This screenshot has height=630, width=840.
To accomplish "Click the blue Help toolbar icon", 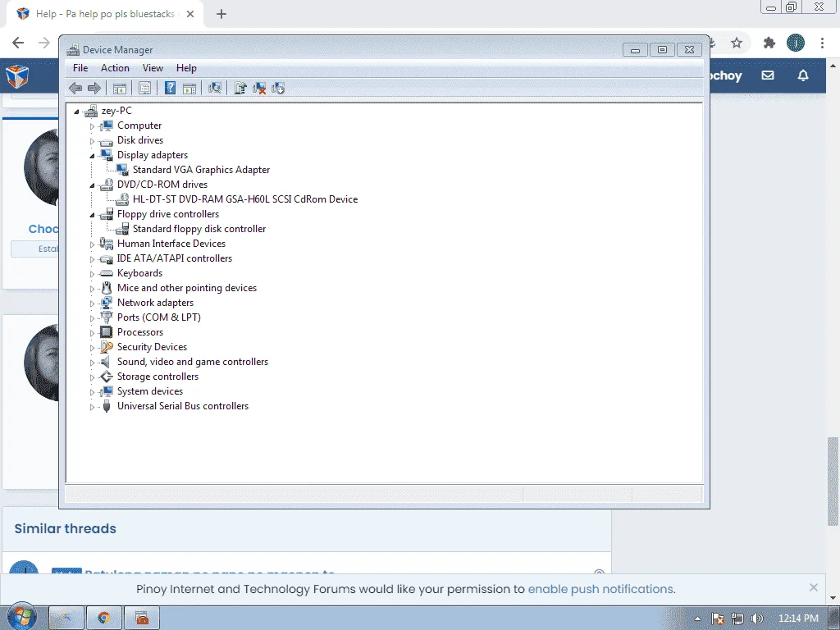I will tap(170, 89).
